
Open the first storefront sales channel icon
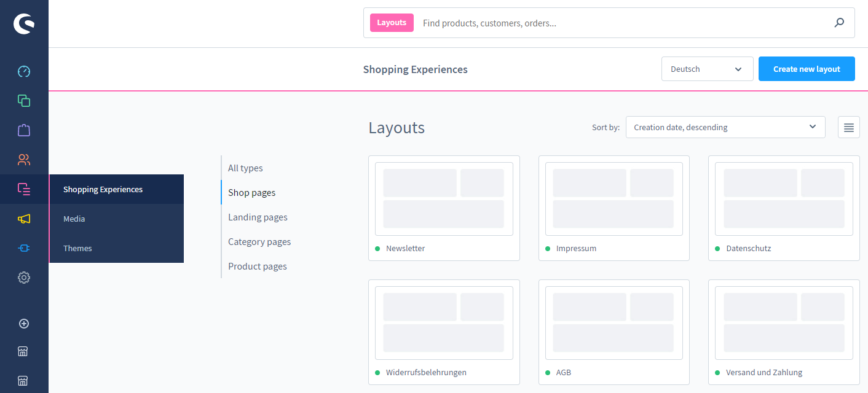[23, 352]
